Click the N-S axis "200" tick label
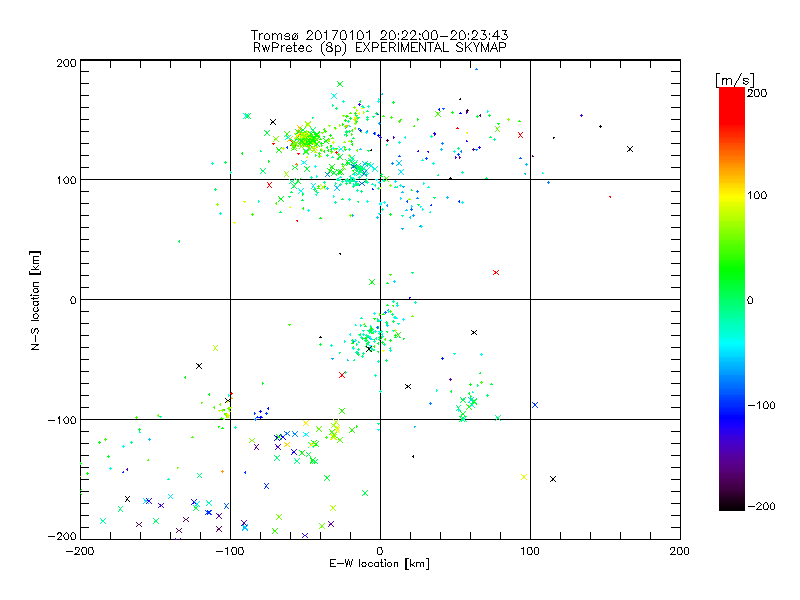 pos(66,63)
